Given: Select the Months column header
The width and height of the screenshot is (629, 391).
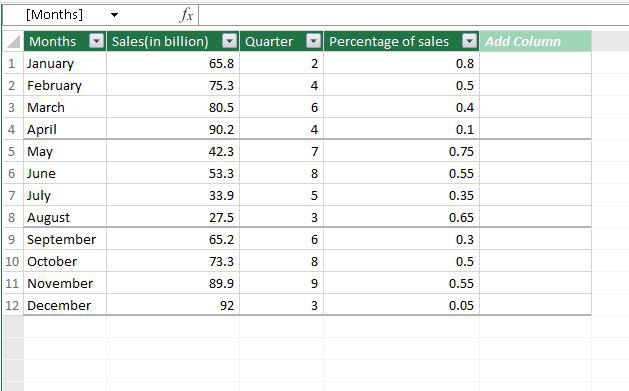Looking at the screenshot, I should [x=65, y=41].
